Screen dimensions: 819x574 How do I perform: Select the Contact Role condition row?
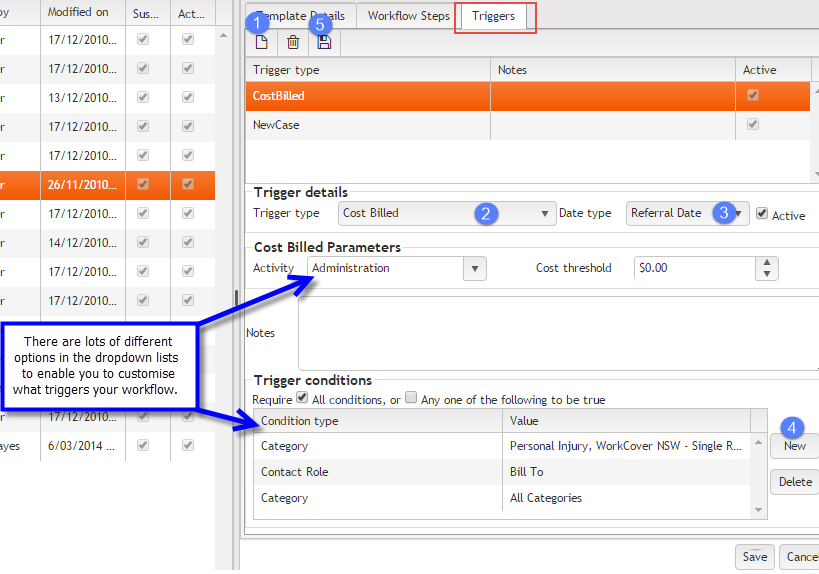(378, 472)
